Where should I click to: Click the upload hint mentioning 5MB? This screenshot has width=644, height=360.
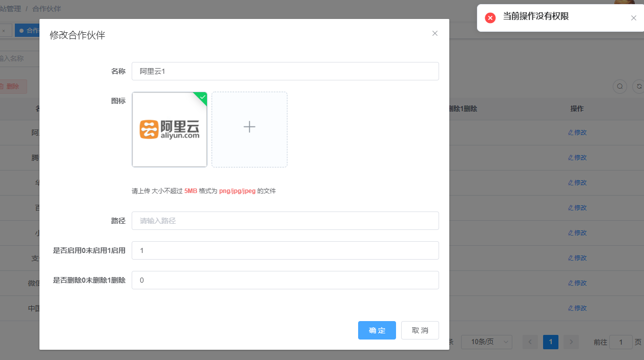[204, 190]
